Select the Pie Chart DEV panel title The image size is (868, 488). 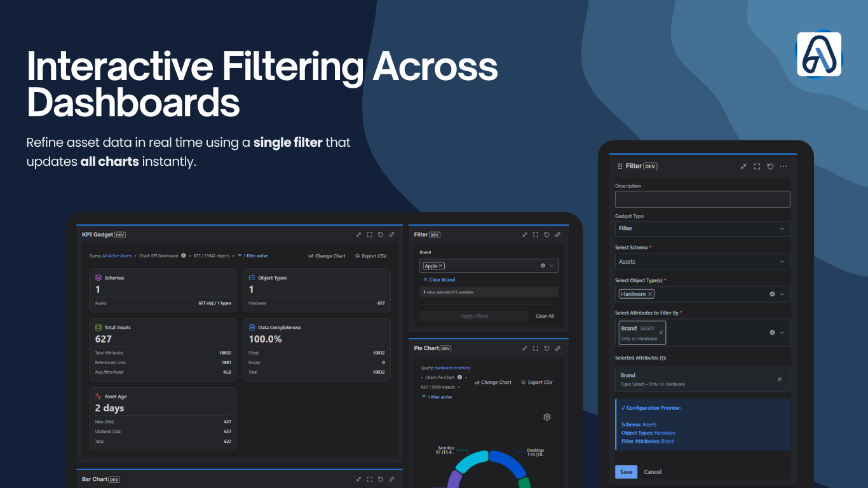pos(431,348)
